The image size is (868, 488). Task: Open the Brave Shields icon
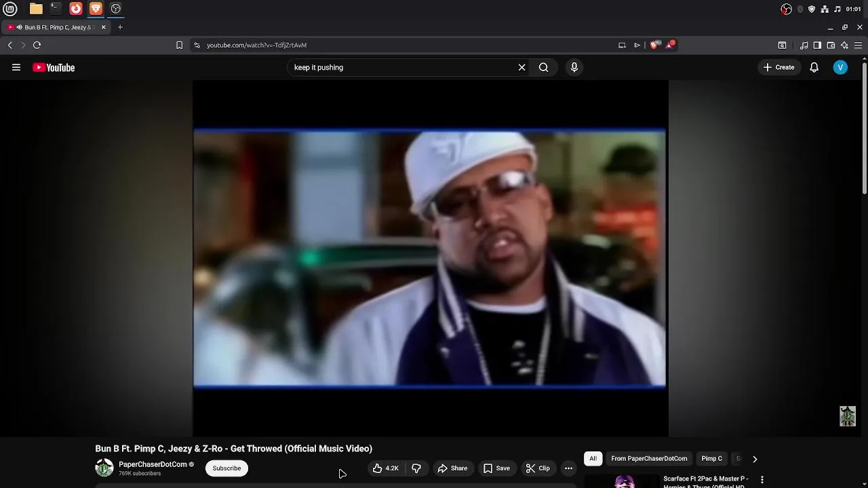(x=654, y=45)
